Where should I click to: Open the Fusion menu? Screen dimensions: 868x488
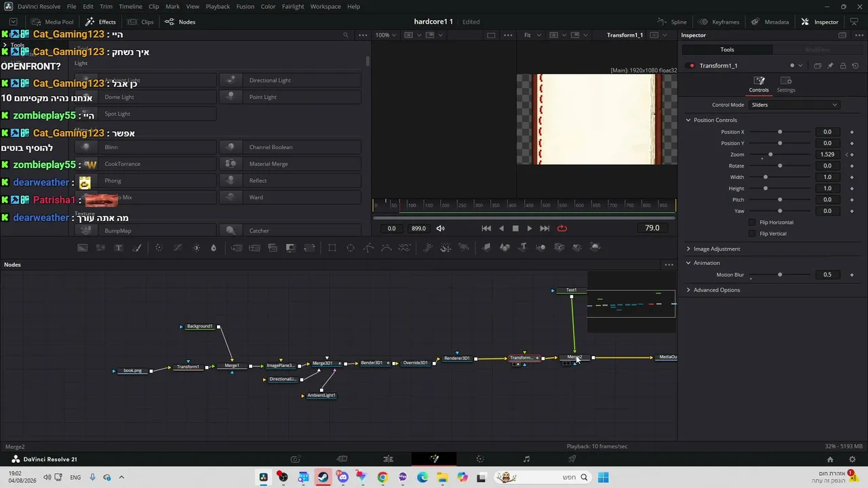245,7
